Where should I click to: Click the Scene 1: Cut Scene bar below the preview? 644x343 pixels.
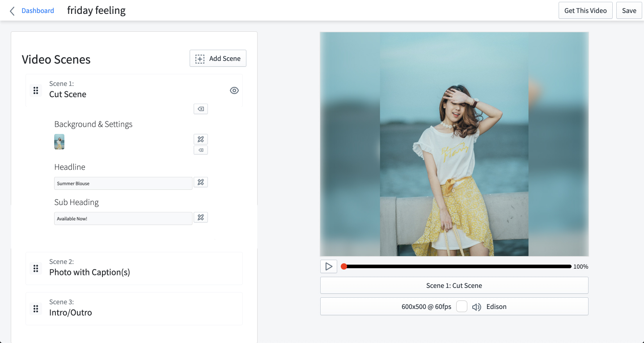pos(454,285)
